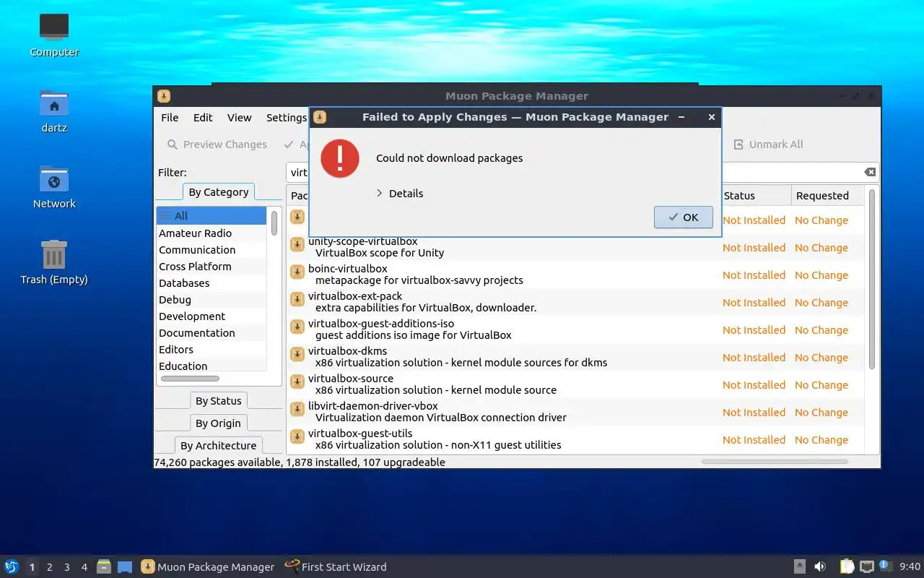Click the volume speaker tray icon
This screenshot has width=924, height=578.
point(820,566)
